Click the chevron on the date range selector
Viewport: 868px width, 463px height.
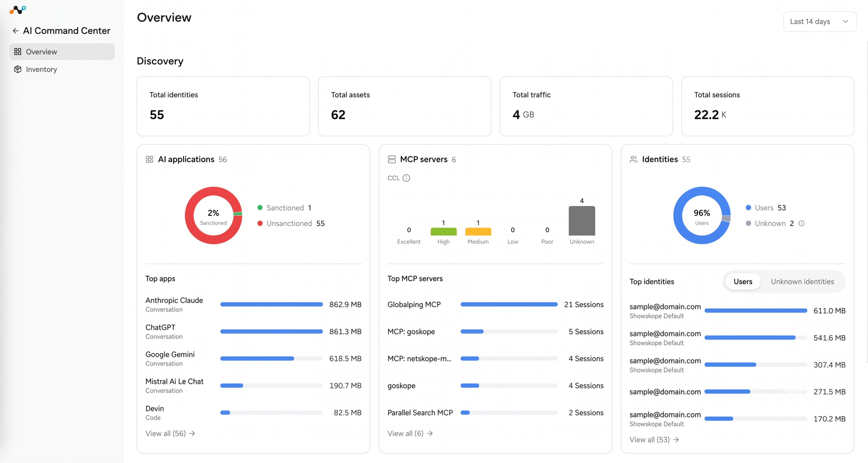pos(845,21)
